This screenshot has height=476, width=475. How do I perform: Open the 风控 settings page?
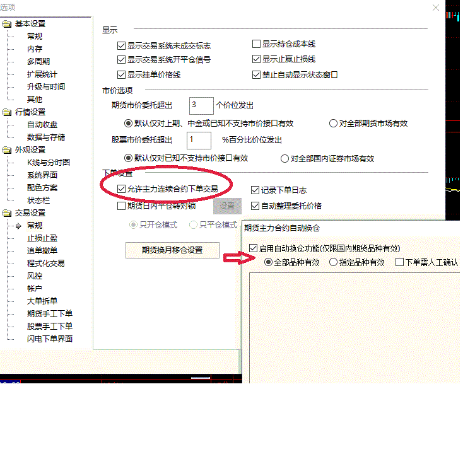coord(35,276)
